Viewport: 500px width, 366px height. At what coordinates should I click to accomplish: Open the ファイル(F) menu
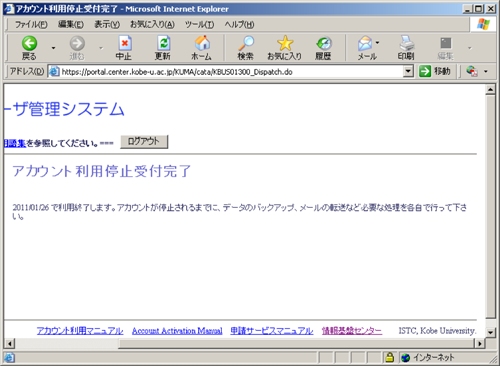point(31,24)
